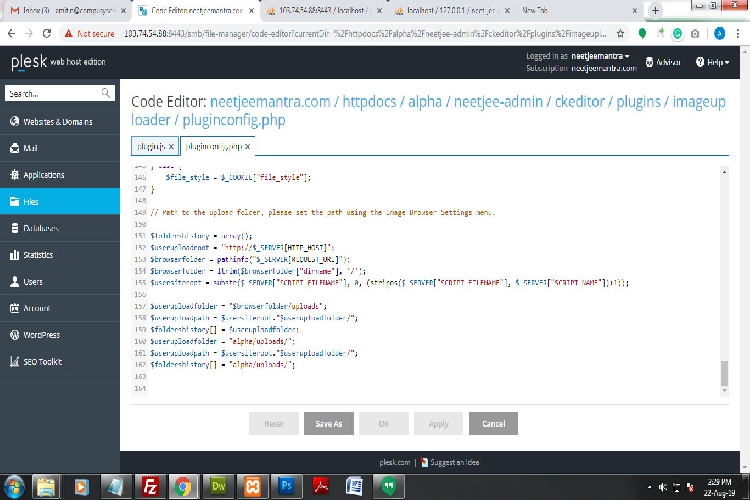The width and height of the screenshot is (750, 500).
Task: Click the Save As button
Action: click(x=329, y=423)
